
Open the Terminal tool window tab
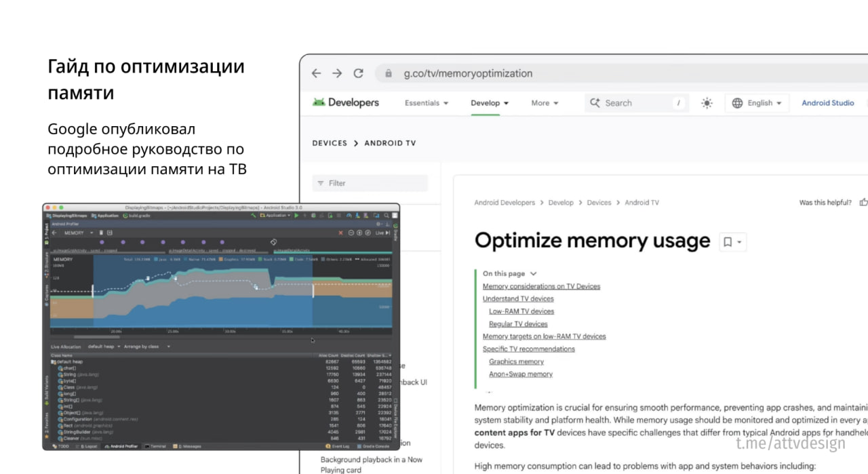click(155, 446)
